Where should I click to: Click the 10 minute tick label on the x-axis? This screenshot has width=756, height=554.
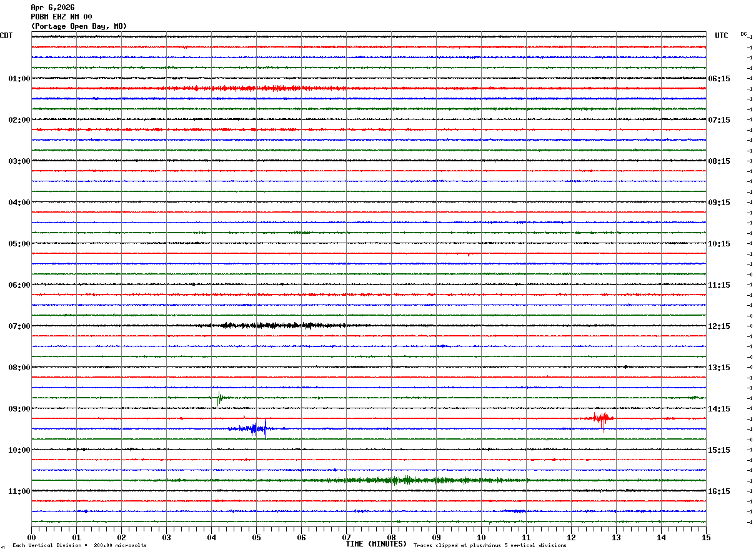pyautogui.click(x=481, y=537)
